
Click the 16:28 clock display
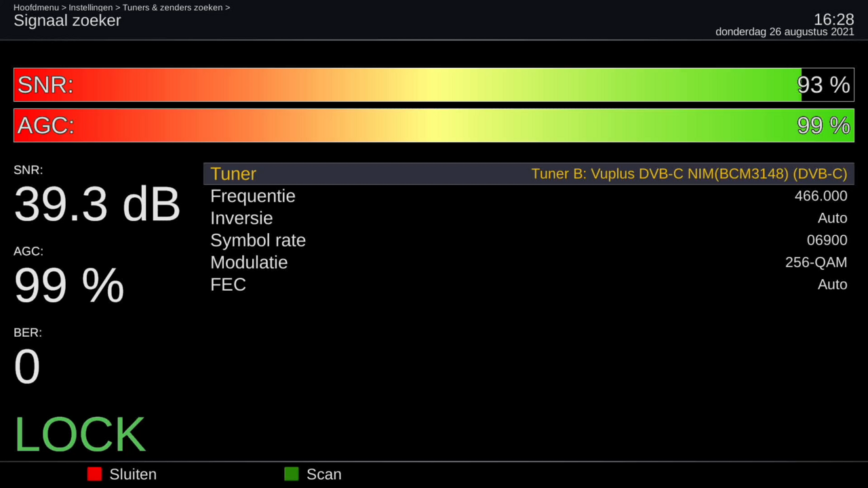point(833,19)
